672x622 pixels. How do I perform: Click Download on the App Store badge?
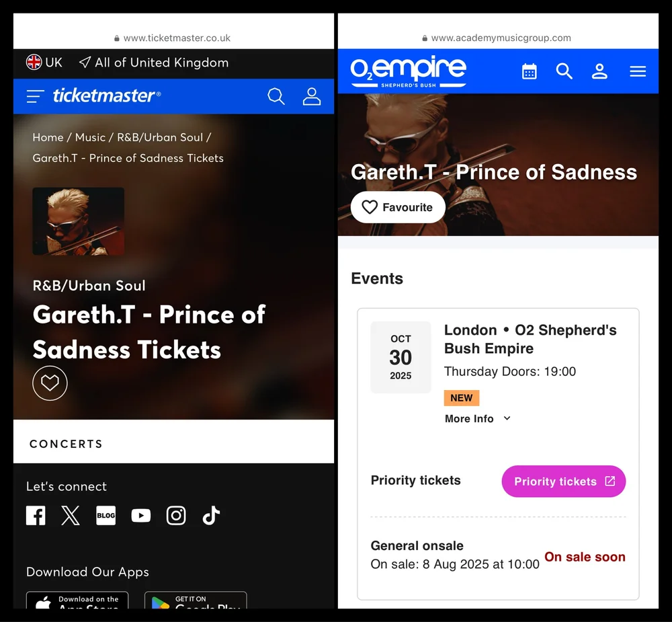click(77, 600)
